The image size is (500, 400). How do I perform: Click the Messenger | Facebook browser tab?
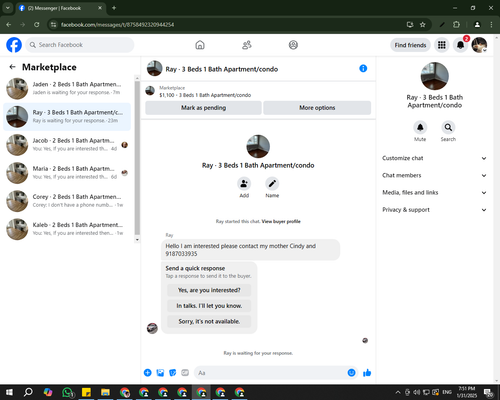[x=61, y=8]
